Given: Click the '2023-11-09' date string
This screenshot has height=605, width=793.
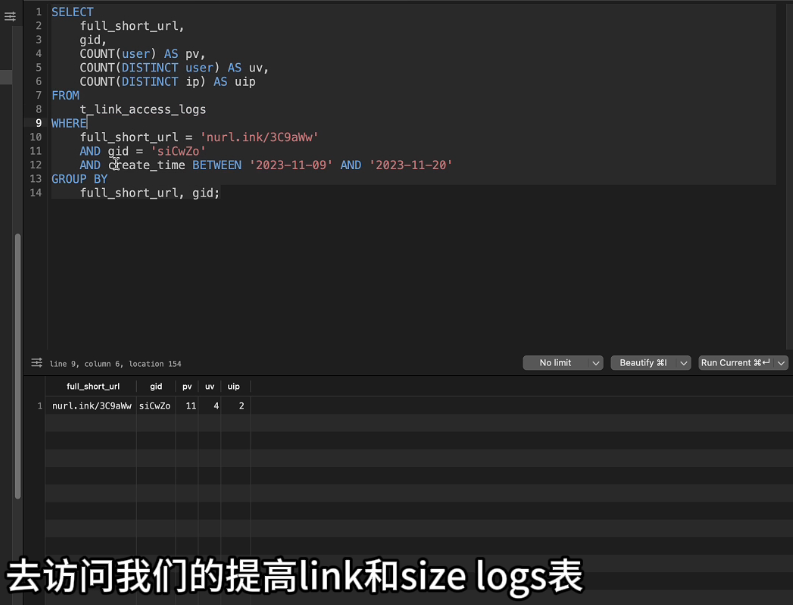Looking at the screenshot, I should click(291, 165).
